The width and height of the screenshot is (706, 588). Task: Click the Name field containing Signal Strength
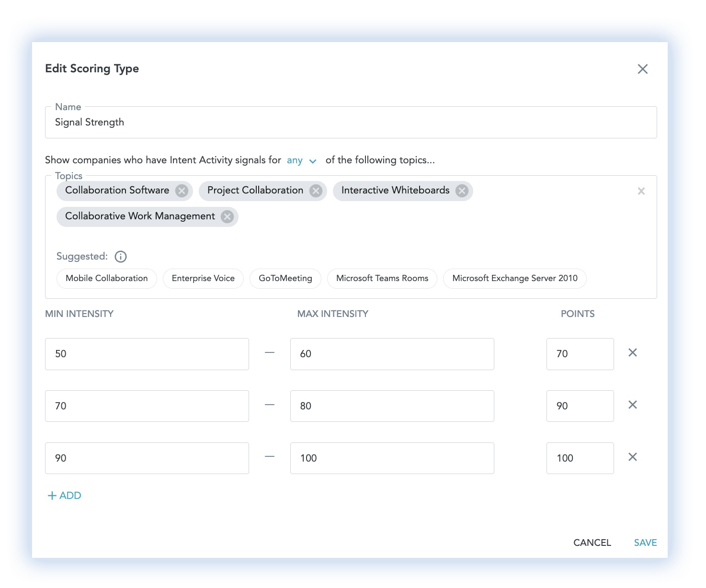click(351, 123)
